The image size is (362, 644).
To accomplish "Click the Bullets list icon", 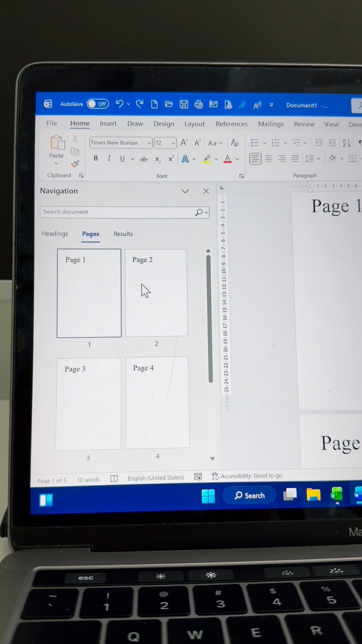I will point(255,143).
